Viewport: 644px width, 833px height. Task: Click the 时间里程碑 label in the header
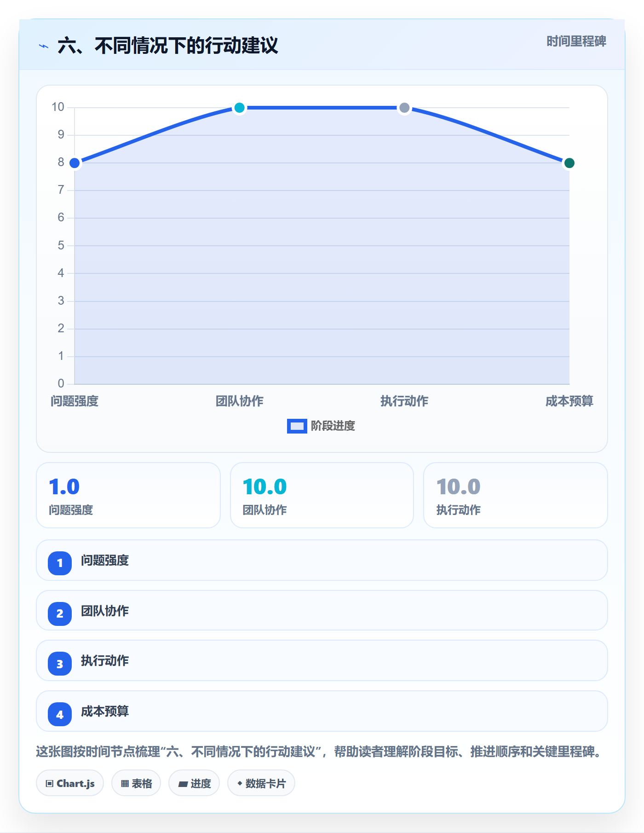(x=576, y=41)
